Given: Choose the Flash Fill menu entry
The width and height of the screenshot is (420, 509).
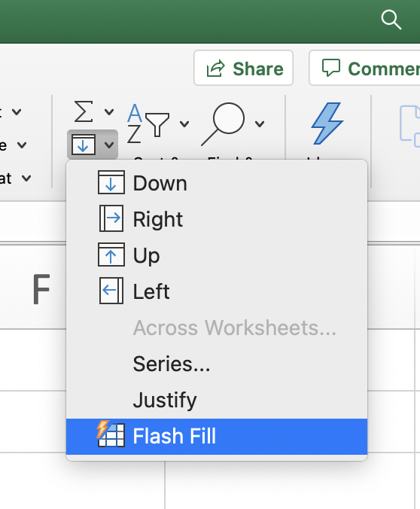Looking at the screenshot, I should click(x=217, y=436).
